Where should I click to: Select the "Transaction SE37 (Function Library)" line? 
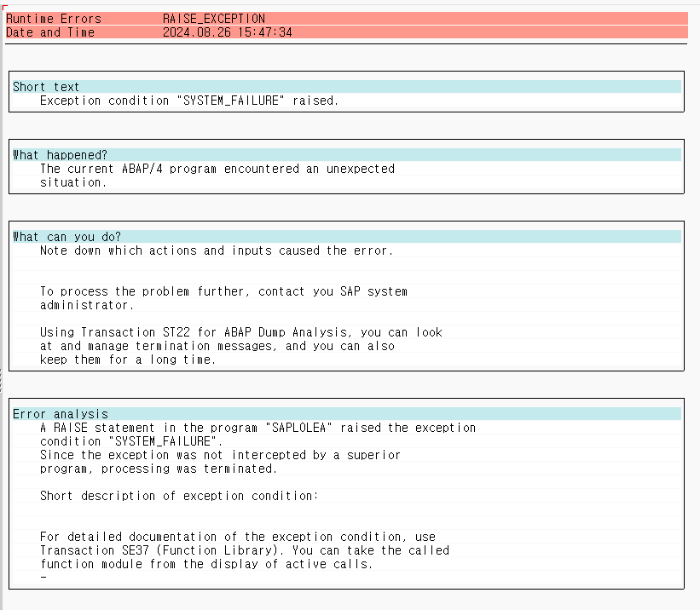pos(245,550)
